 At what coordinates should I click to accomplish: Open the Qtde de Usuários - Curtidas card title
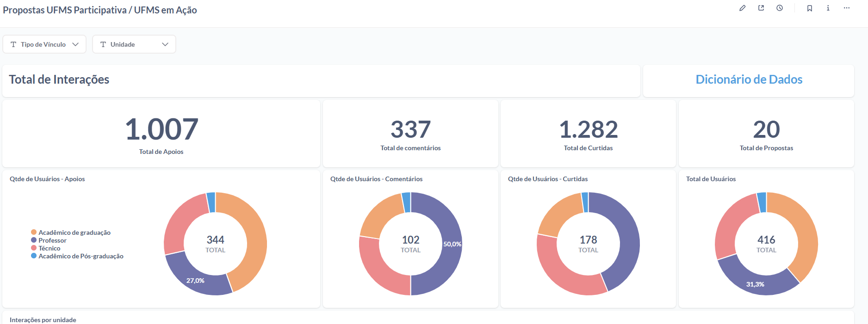click(548, 179)
